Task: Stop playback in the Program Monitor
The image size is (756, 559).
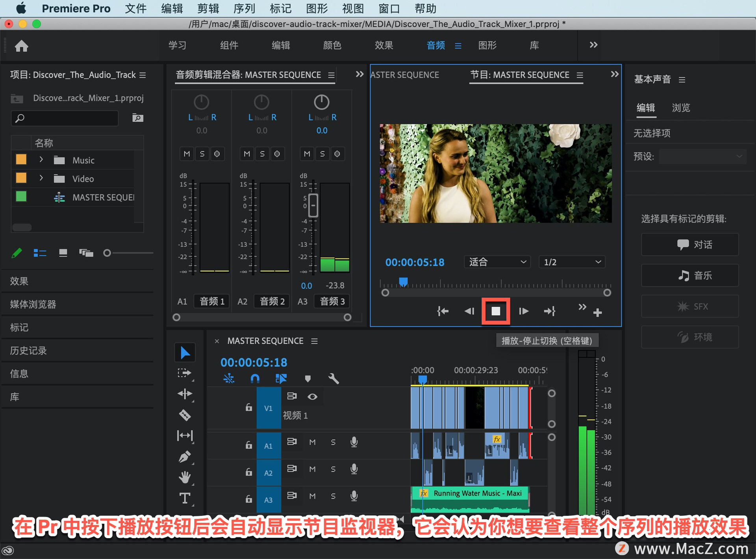Action: [496, 311]
